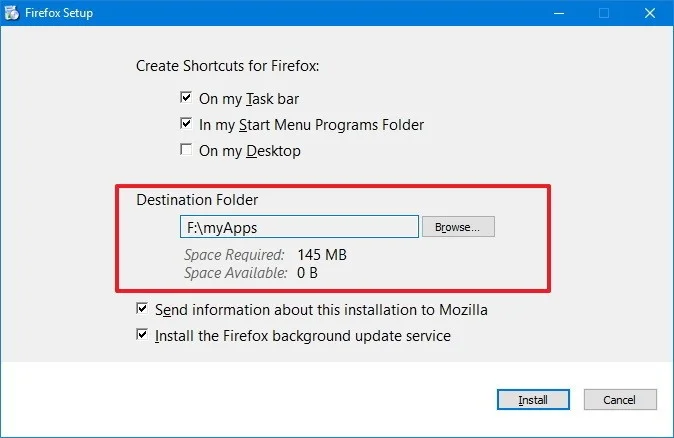Enable the On my Desktop shortcut
The height and width of the screenshot is (438, 674).
click(186, 151)
